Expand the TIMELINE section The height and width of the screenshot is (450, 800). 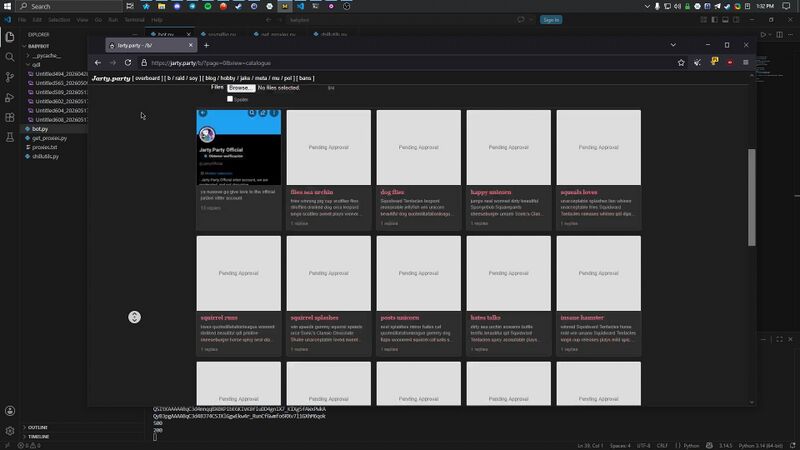(x=38, y=436)
